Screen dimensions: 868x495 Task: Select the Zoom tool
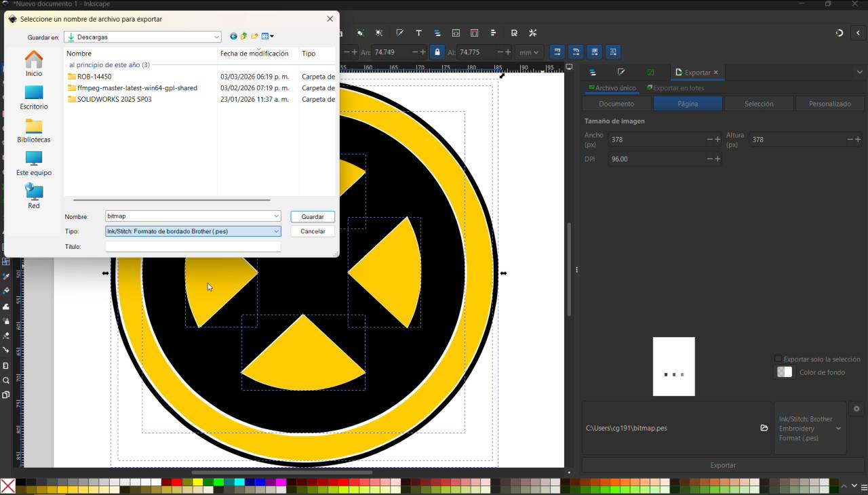(x=6, y=380)
